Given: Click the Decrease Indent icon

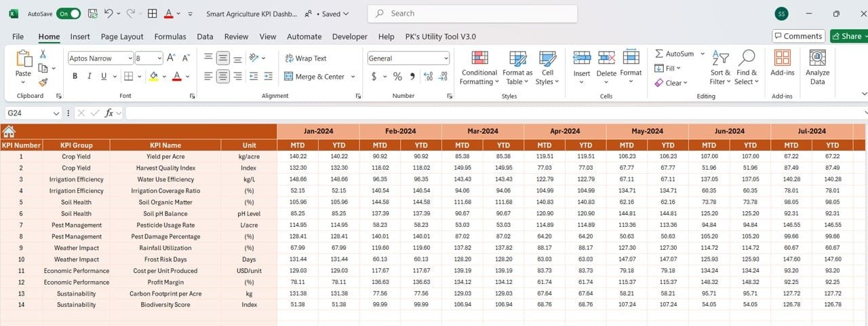Looking at the screenshot, I should click(253, 77).
